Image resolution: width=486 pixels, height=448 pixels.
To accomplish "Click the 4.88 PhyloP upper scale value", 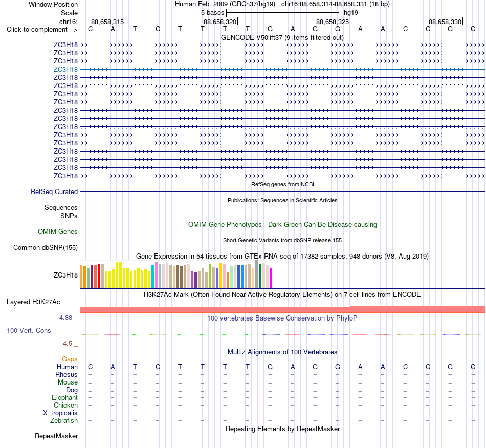I will point(65,318).
